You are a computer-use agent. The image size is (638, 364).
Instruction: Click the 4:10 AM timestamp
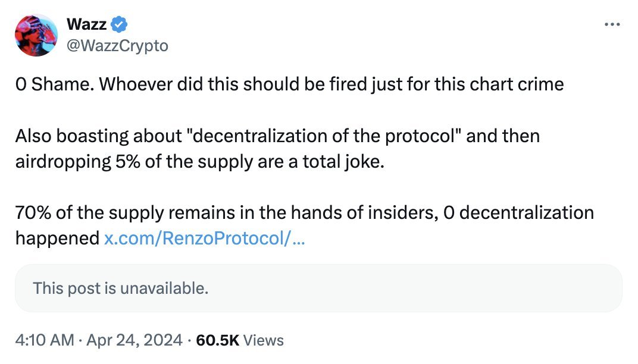(x=45, y=340)
